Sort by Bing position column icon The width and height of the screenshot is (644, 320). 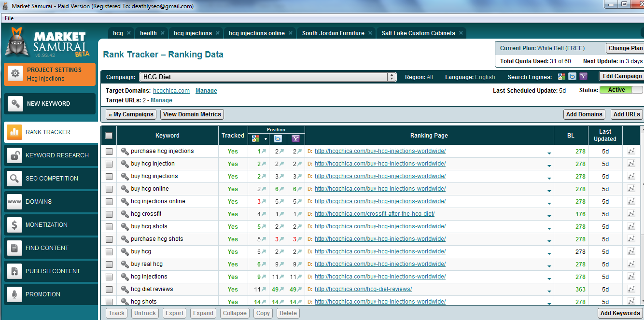point(278,139)
